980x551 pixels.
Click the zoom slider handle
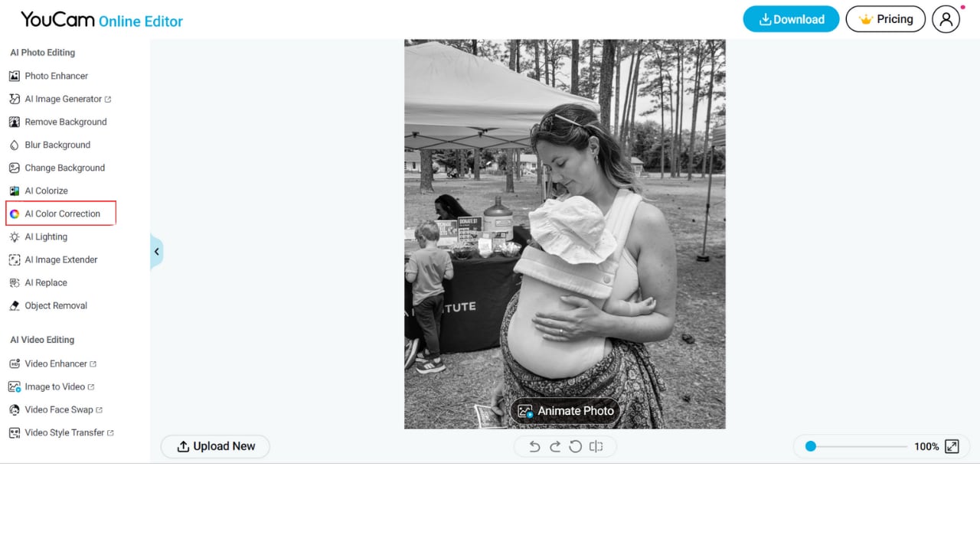pyautogui.click(x=811, y=446)
